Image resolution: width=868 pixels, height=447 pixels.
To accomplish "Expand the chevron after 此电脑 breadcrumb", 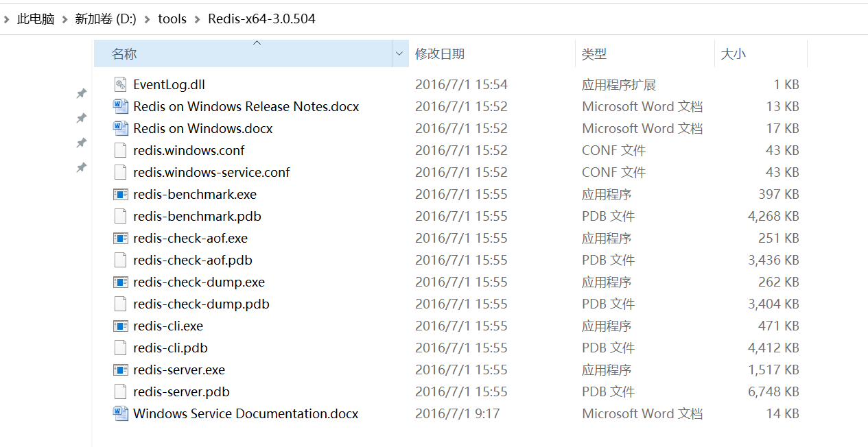I will click(x=65, y=19).
